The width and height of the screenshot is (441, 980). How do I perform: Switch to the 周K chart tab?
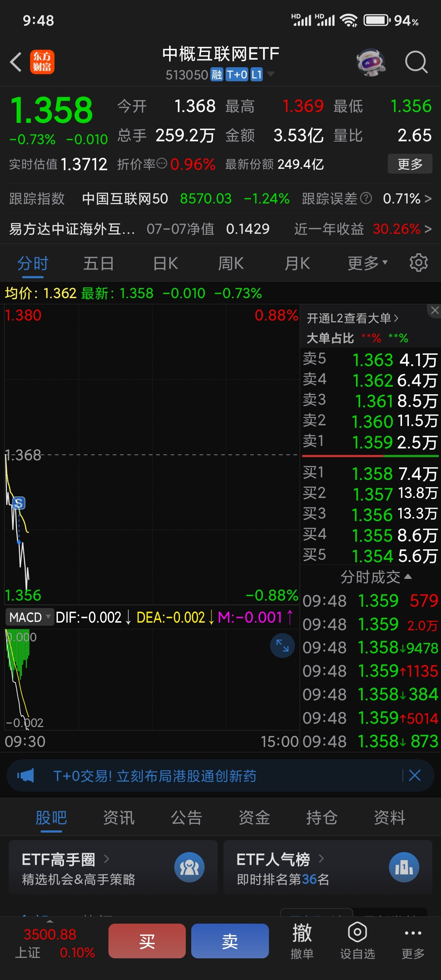click(x=231, y=263)
